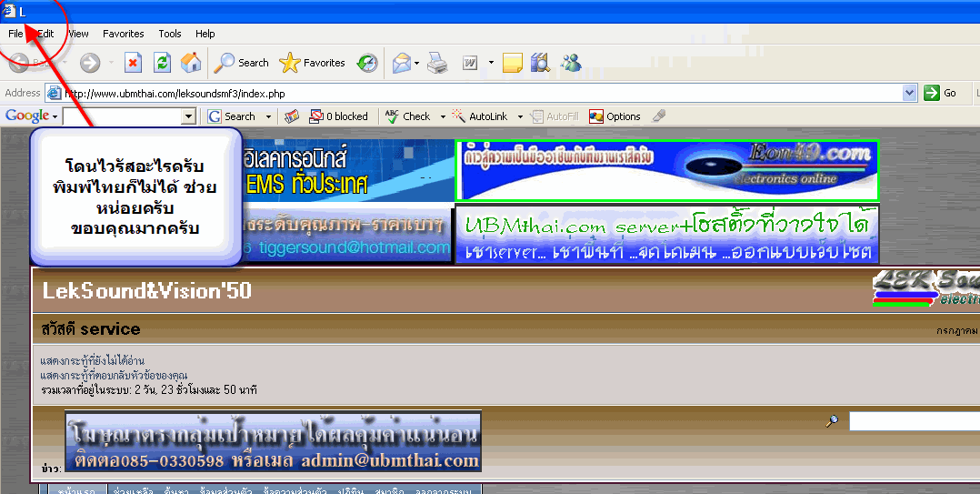Image resolution: width=980 pixels, height=494 pixels.
Task: Open Google toolbar Options
Action: click(x=615, y=116)
